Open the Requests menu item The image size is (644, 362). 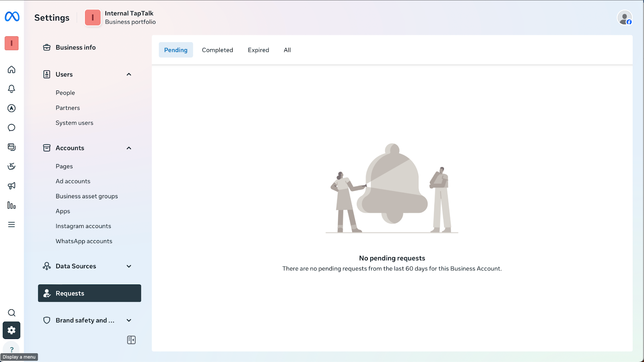pos(90,293)
